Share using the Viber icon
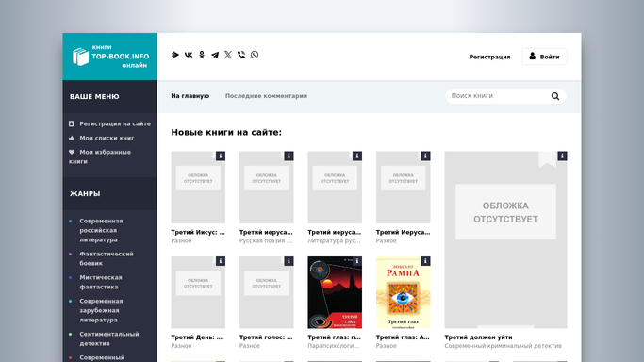 pos(241,55)
